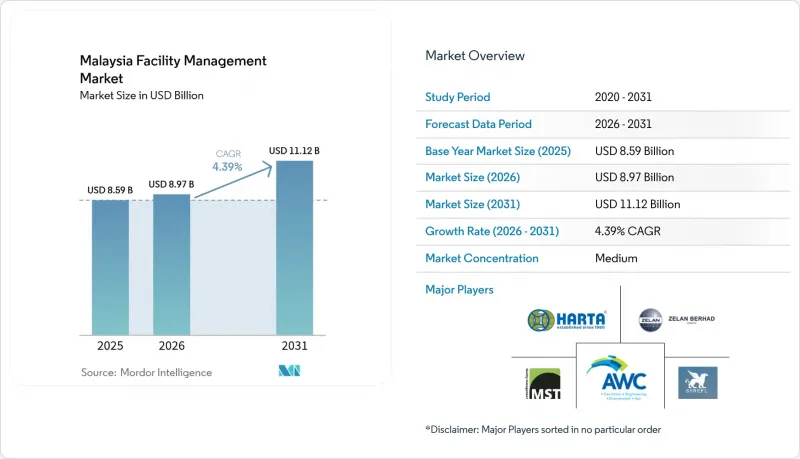800x459 pixels.
Task: Click the '2026 - 2031' value
Action: (623, 124)
